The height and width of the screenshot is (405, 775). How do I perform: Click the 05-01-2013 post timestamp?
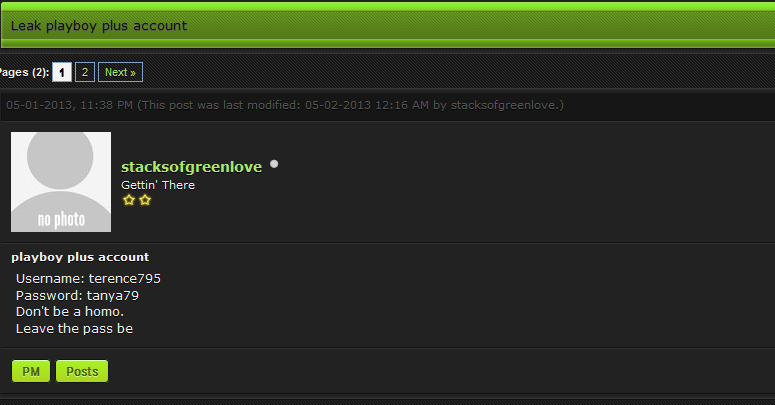pyautogui.click(x=70, y=105)
